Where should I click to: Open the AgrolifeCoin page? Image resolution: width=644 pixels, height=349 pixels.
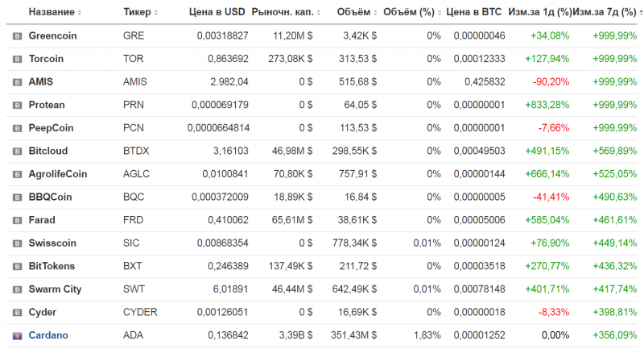(x=57, y=174)
